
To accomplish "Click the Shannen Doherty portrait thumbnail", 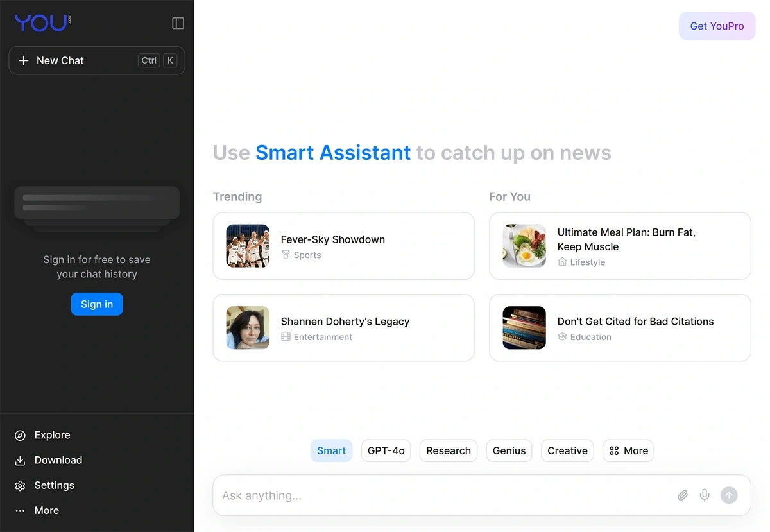I will tap(248, 328).
